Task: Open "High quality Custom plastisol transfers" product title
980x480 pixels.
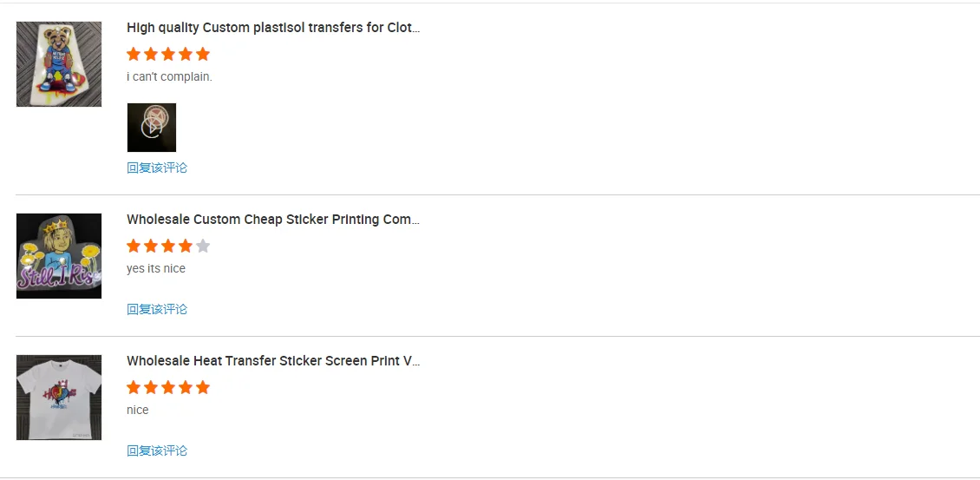Action: (x=273, y=28)
